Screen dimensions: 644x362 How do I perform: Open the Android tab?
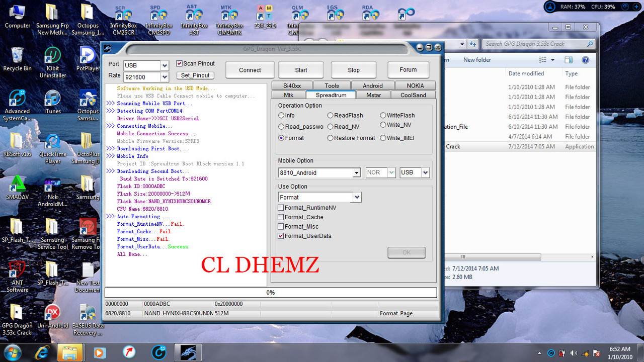pyautogui.click(x=372, y=85)
